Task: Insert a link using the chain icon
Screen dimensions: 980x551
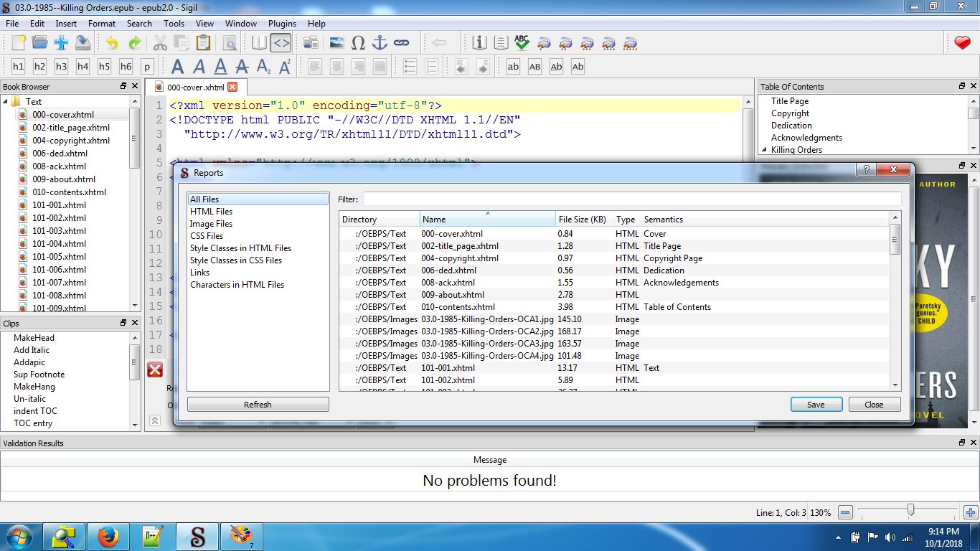Action: coord(401,43)
